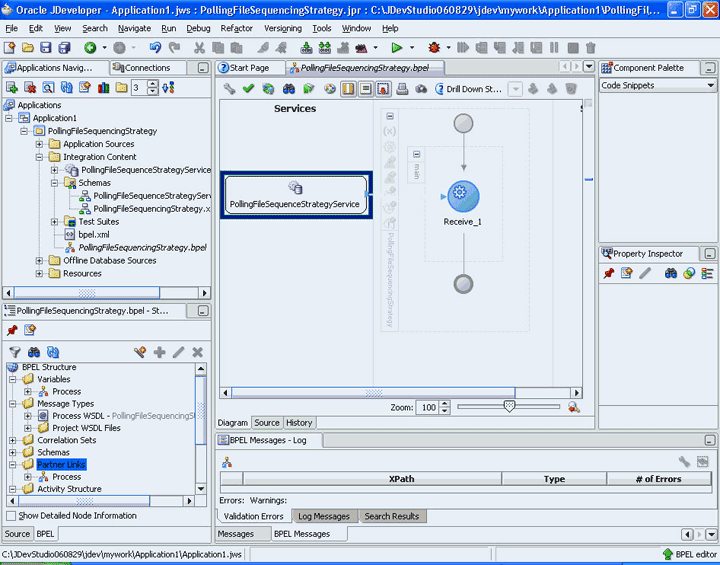Click the Open folder toolbar icon

pyautogui.click(x=28, y=47)
